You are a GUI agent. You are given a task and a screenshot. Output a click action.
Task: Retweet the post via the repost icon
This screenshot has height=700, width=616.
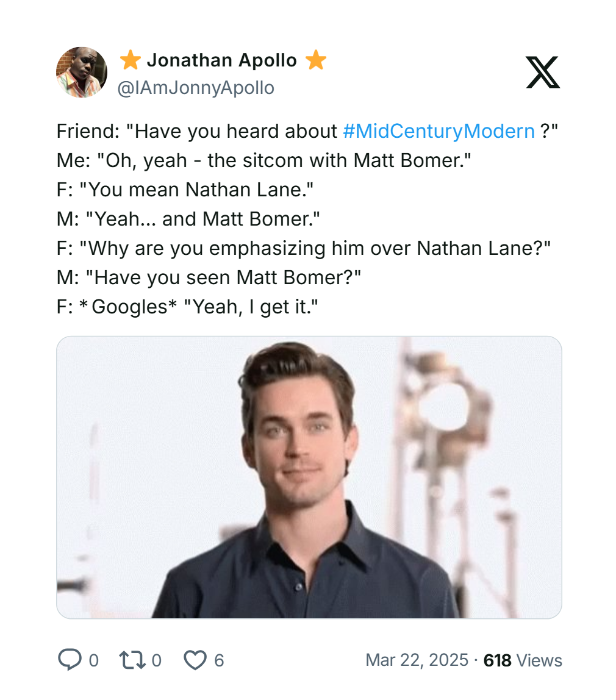pyautogui.click(x=131, y=660)
